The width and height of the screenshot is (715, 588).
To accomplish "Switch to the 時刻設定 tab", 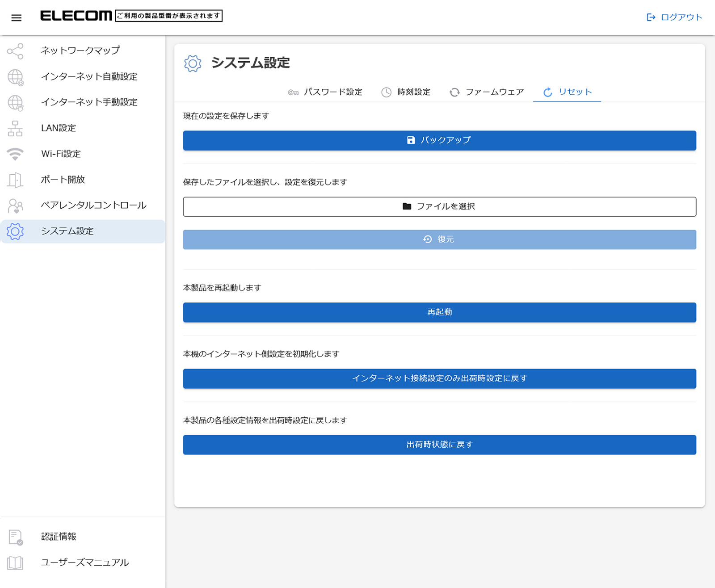I will (406, 92).
